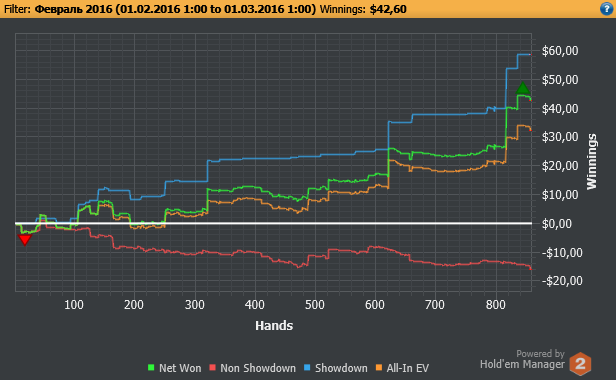
Task: Click the $20,00 axis label
Action: coord(560,166)
